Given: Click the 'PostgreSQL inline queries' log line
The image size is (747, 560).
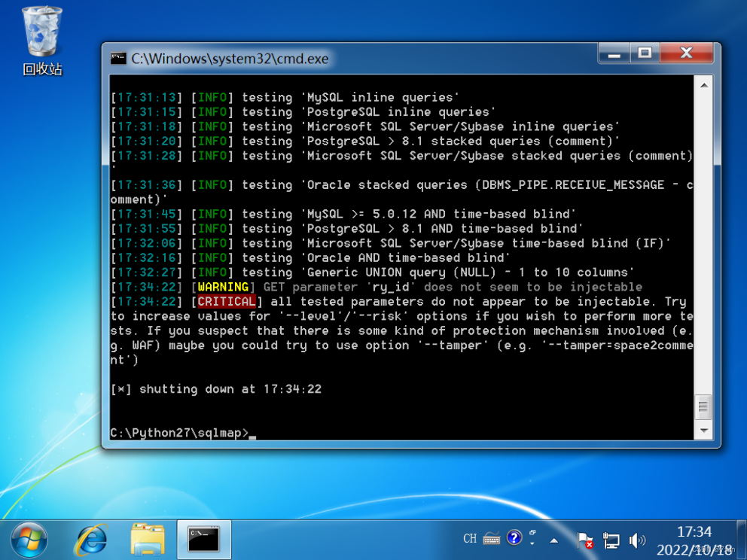Looking at the screenshot, I should click(303, 112).
